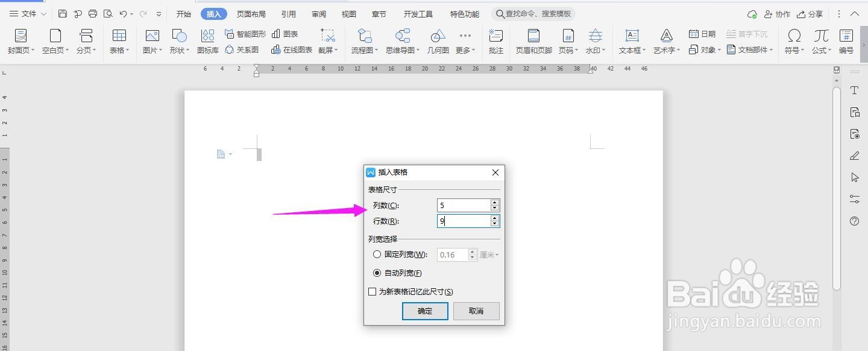868x351 pixels.
Task: Click the columns (列数) input field
Action: (463, 206)
